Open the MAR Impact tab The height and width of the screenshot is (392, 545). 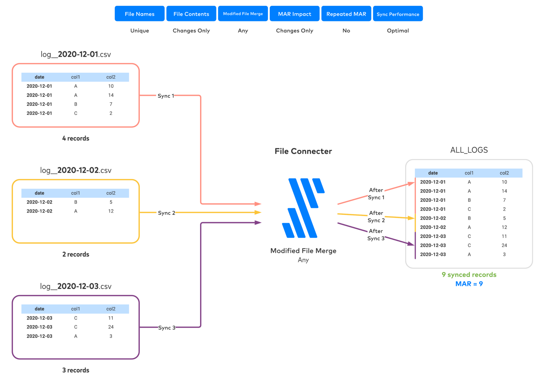point(294,14)
